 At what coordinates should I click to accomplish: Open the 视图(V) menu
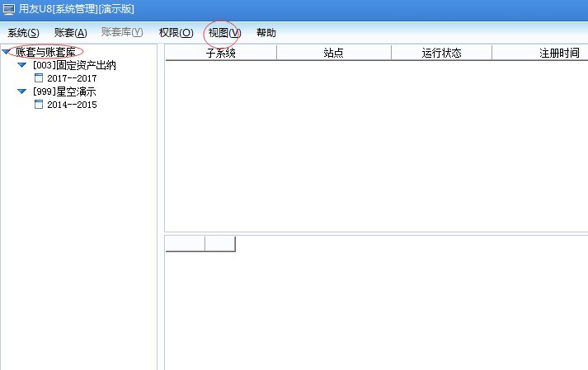pyautogui.click(x=224, y=33)
